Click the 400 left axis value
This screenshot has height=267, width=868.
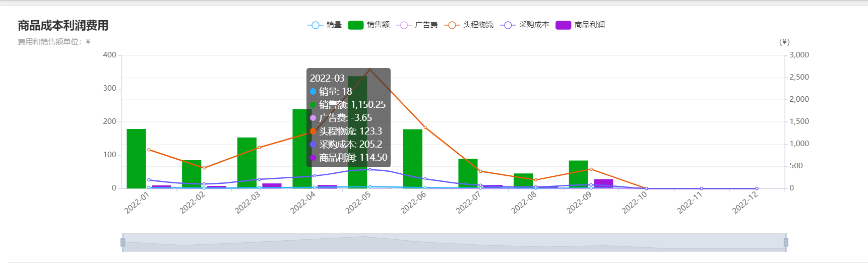109,55
